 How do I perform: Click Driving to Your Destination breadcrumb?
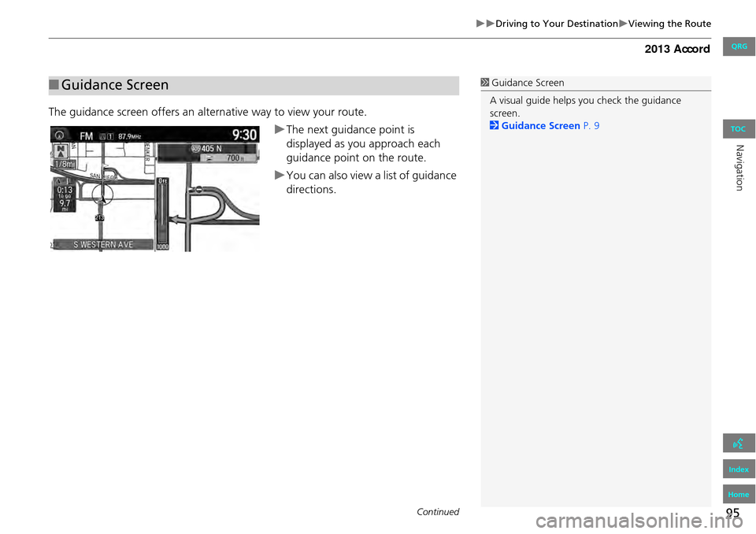point(557,24)
